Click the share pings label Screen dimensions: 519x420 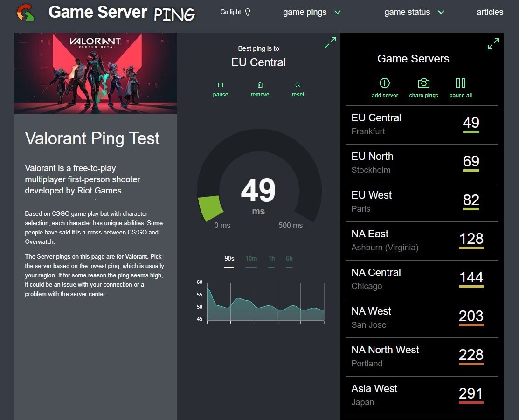(x=424, y=95)
